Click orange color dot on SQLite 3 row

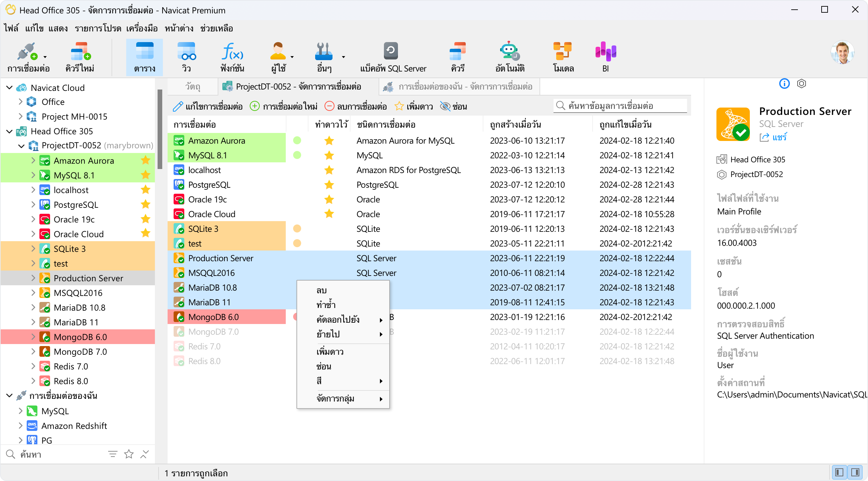coord(297,229)
